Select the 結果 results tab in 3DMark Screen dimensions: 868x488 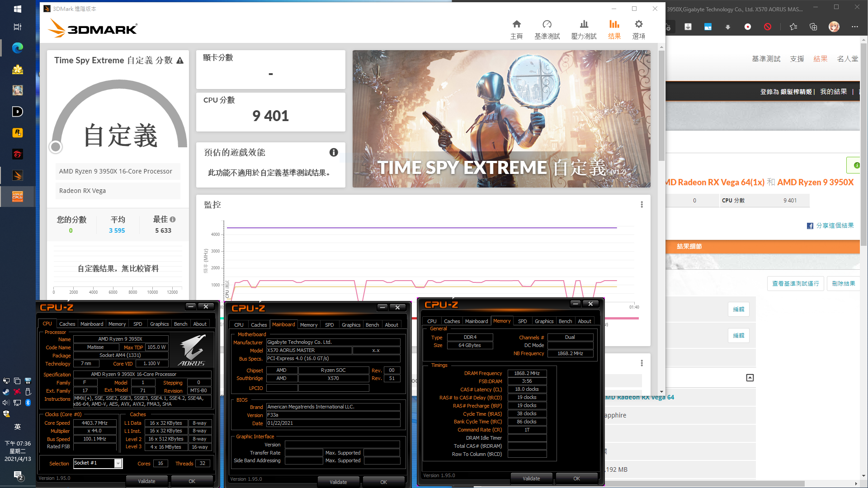click(614, 30)
